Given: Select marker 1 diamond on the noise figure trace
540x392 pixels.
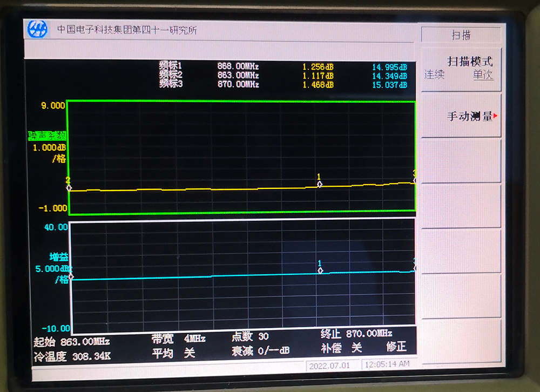Looking at the screenshot, I should 319,185.
